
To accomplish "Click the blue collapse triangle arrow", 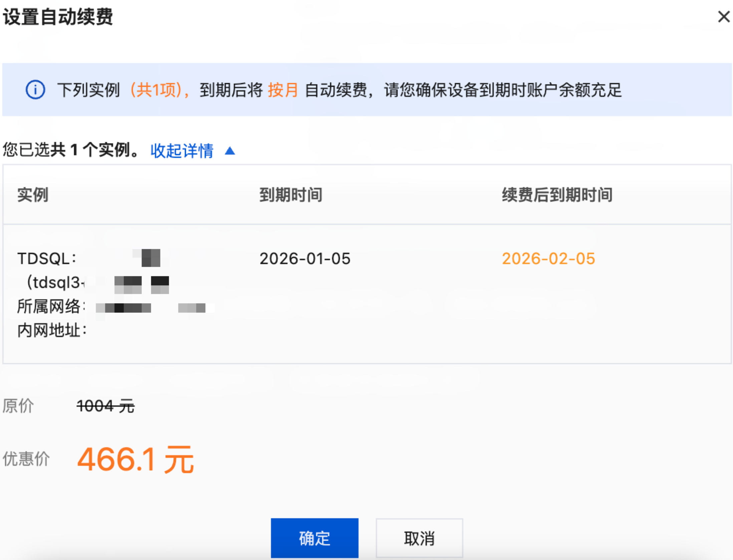I will 230,151.
